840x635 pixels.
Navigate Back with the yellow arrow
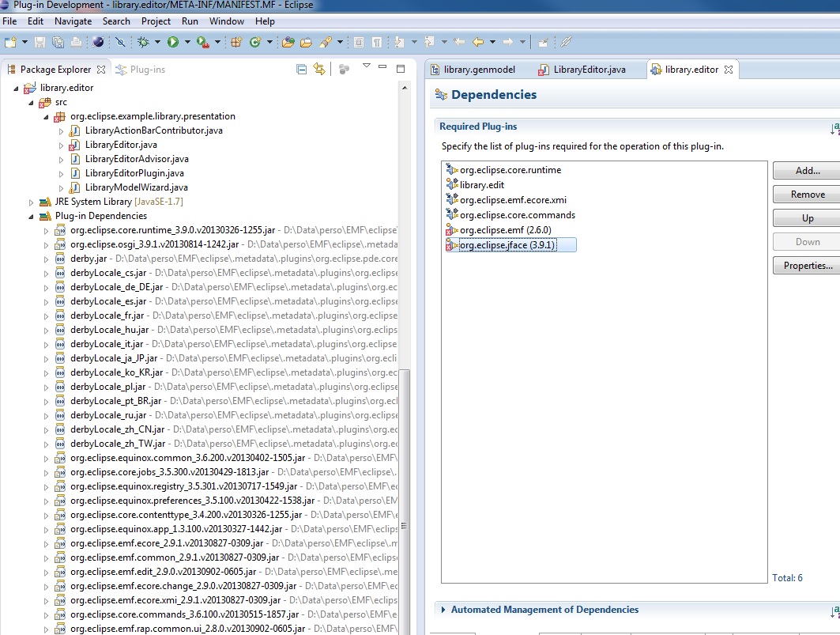coord(478,42)
